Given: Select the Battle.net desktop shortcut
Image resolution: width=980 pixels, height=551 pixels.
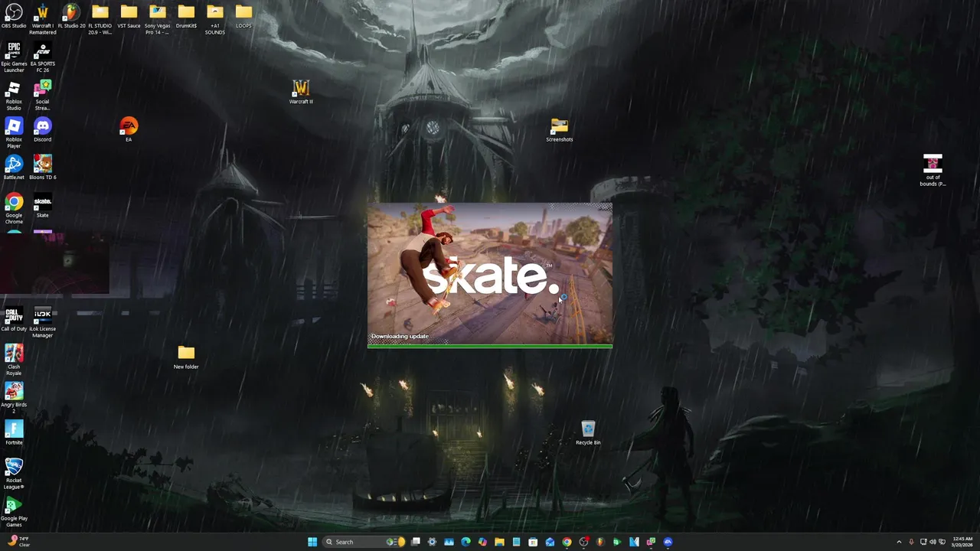Looking at the screenshot, I should (x=14, y=168).
